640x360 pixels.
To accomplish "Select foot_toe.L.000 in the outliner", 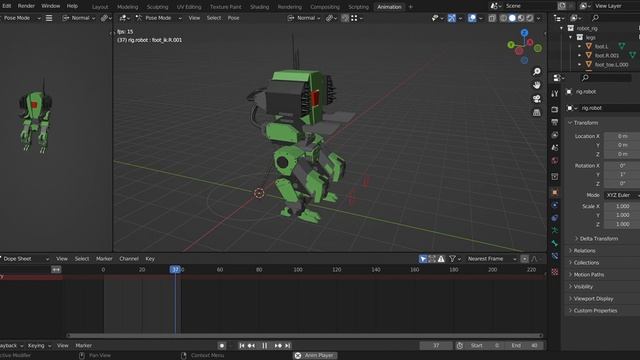I will [611, 64].
